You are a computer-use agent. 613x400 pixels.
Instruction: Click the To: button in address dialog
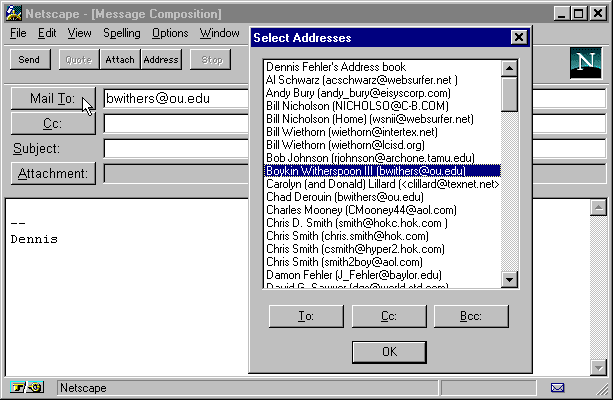(306, 316)
